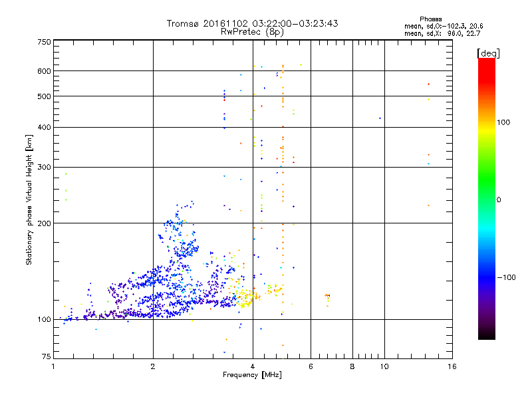Click the plot title "Tromsø 20161102 03:22:00-03:23:43"
Image resolution: width=532 pixels, height=399 pixels.
click(x=253, y=23)
